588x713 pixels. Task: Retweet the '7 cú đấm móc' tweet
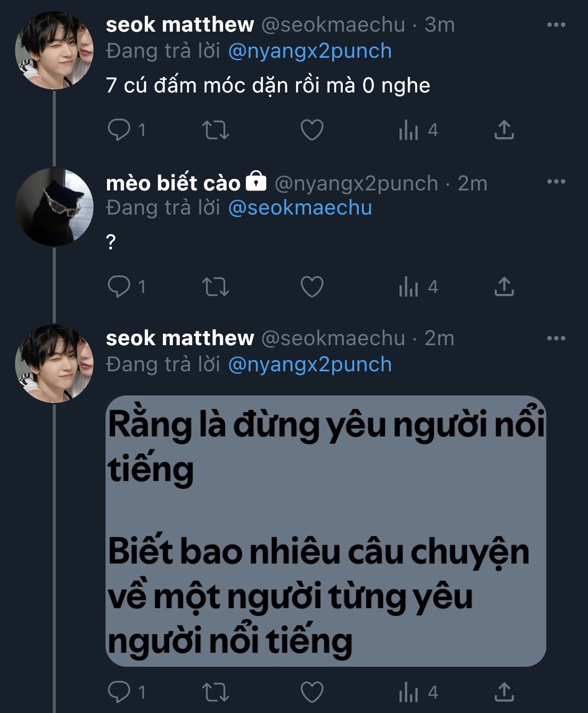[215, 130]
